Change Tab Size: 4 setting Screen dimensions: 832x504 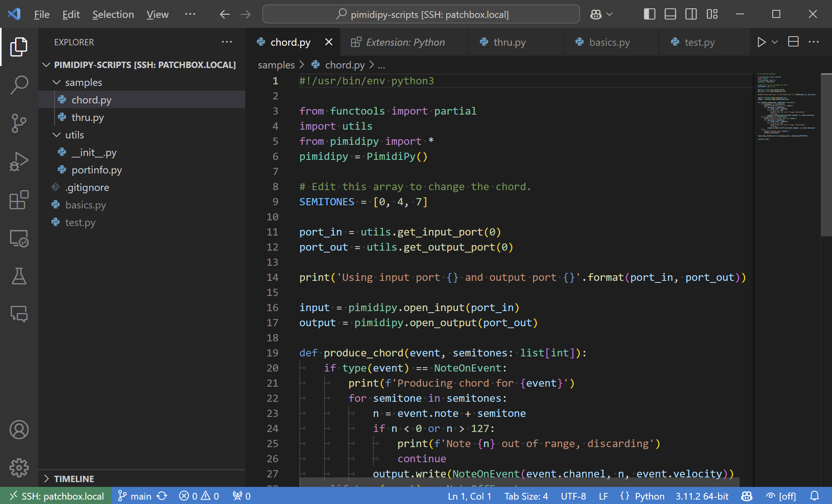coord(526,496)
